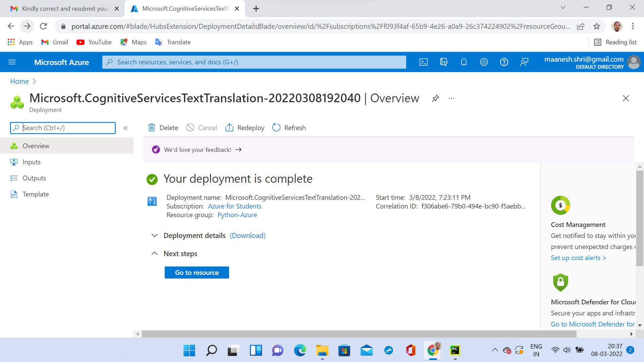Send feedback using the feedback icon
Image resolution: width=644 pixels, height=362 pixels.
tap(524, 62)
